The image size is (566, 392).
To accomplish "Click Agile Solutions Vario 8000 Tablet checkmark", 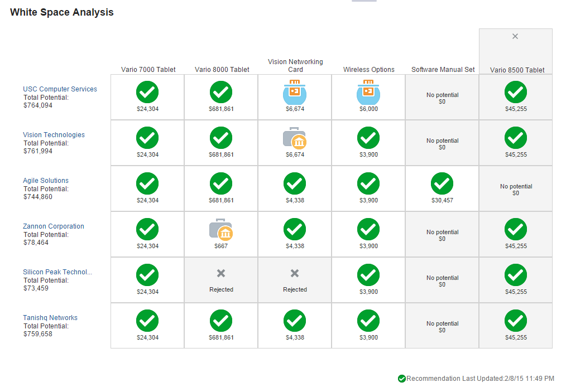I will click(221, 183).
